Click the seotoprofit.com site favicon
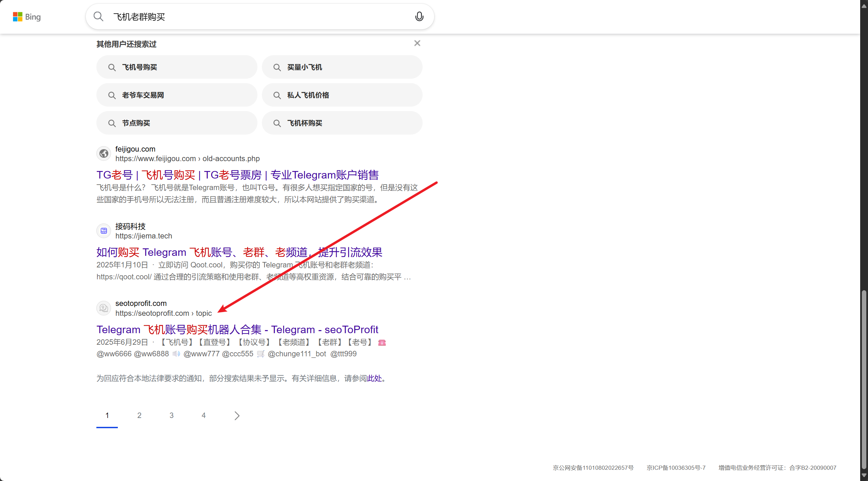This screenshot has width=868, height=481. [x=104, y=308]
